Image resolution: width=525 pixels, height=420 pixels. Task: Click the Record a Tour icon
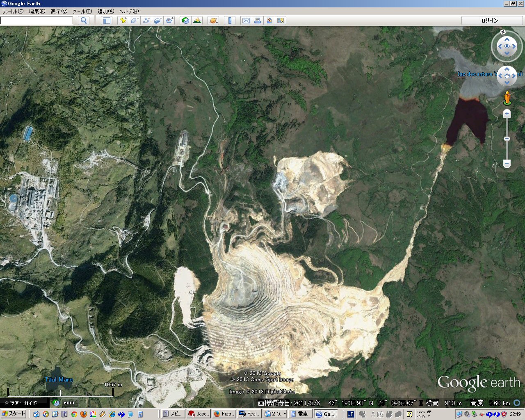169,21
